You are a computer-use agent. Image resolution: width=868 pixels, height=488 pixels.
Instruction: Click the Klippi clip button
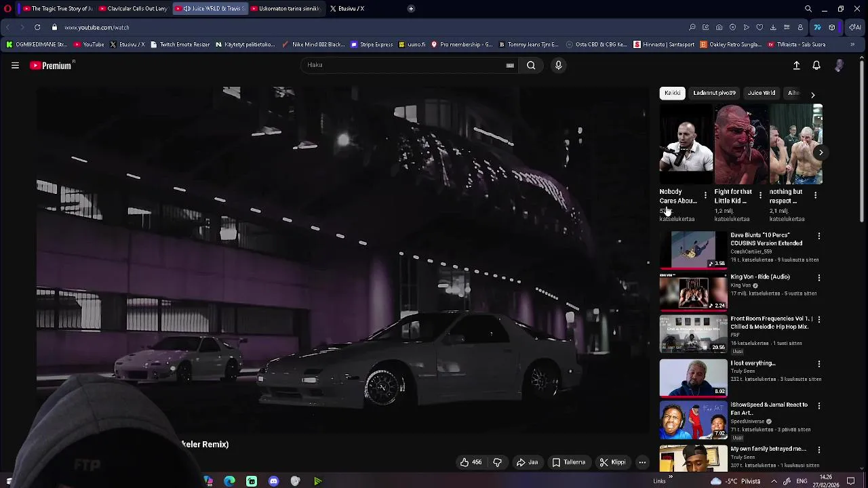[x=612, y=462]
